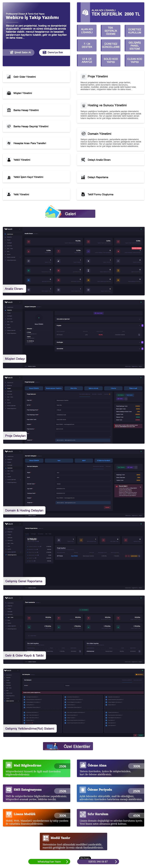Open the Teklif Formu Oluşturma label

(x=101, y=194)
